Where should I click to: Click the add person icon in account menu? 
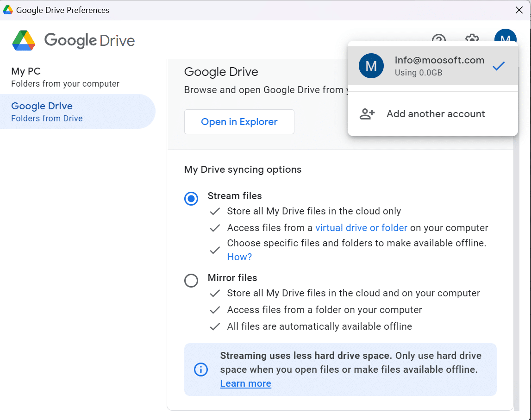(x=367, y=114)
